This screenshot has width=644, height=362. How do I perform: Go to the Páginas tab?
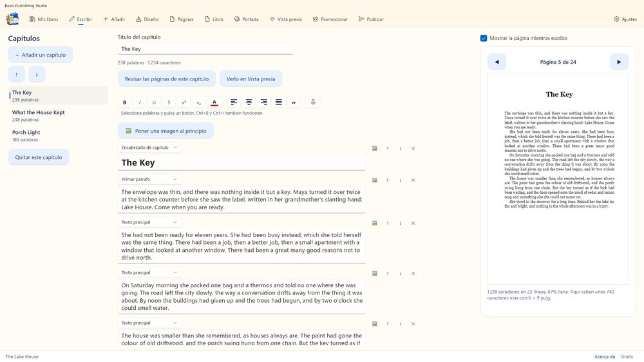(182, 19)
